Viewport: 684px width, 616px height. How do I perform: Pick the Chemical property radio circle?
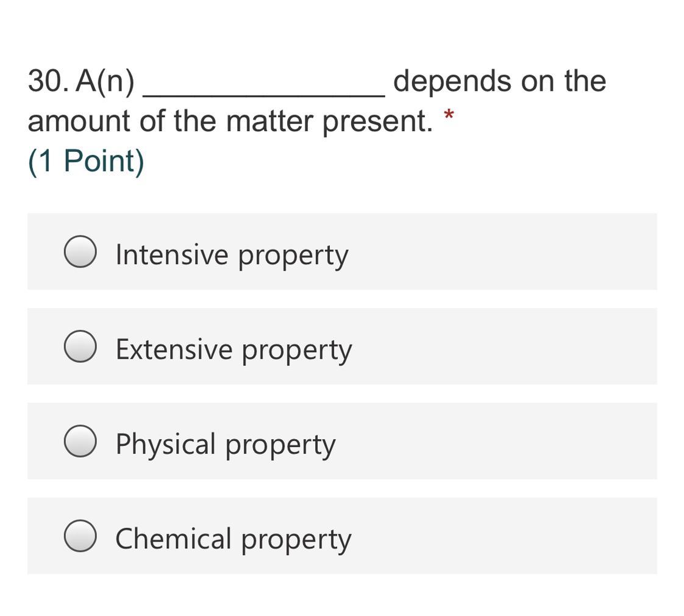(x=80, y=535)
